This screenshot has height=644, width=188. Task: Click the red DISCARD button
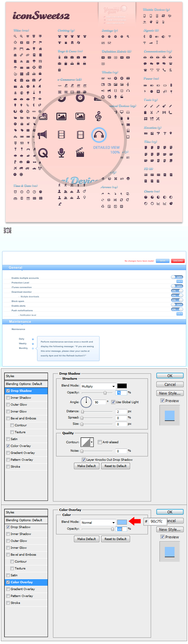pos(178,261)
